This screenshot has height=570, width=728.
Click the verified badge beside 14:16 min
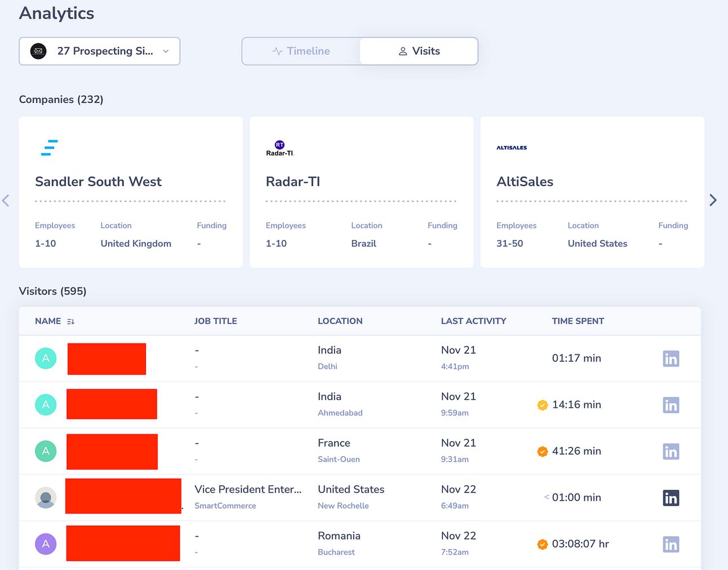(543, 405)
